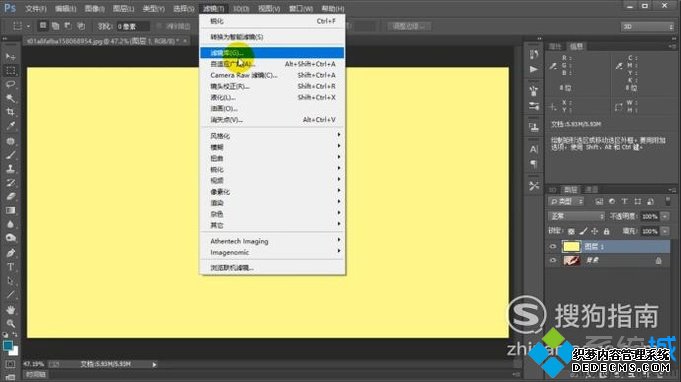Hide the 图层 1 layer
Viewport: 681px width, 382px height.
553,247
